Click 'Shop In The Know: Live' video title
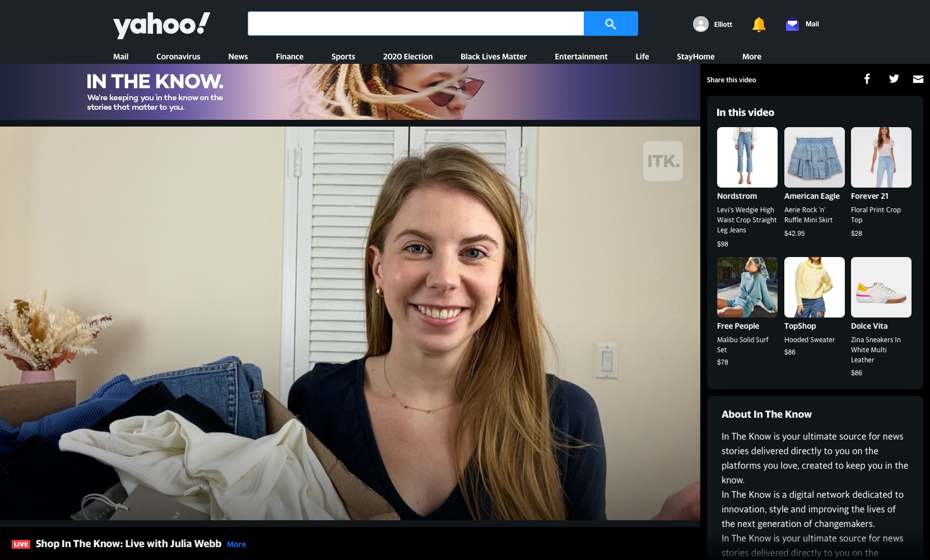Viewport: 930px width, 560px height. (128, 544)
